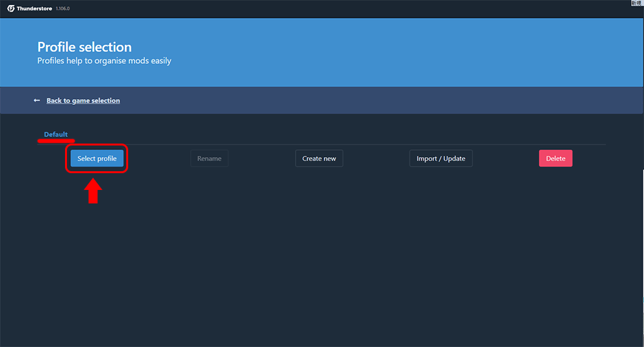This screenshot has height=347, width=644.
Task: Click the red upward arrow annotation
Action: coord(94,191)
